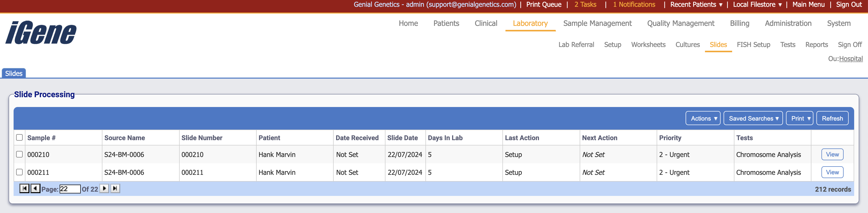Open the 1 Notifications link
The width and height of the screenshot is (868, 213).
coord(634,5)
